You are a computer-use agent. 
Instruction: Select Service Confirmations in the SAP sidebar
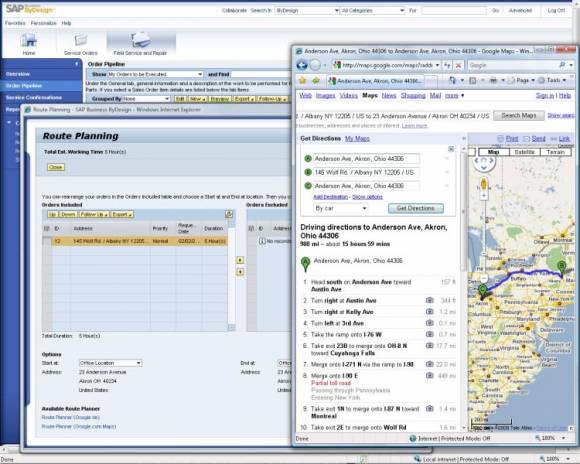tap(42, 98)
